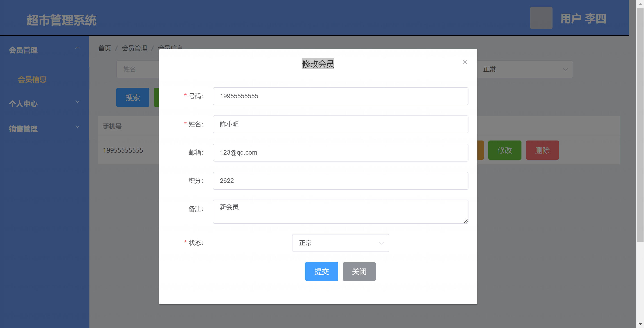This screenshot has width=644, height=328.
Task: Click the red 删除 row button
Action: pyautogui.click(x=542, y=150)
